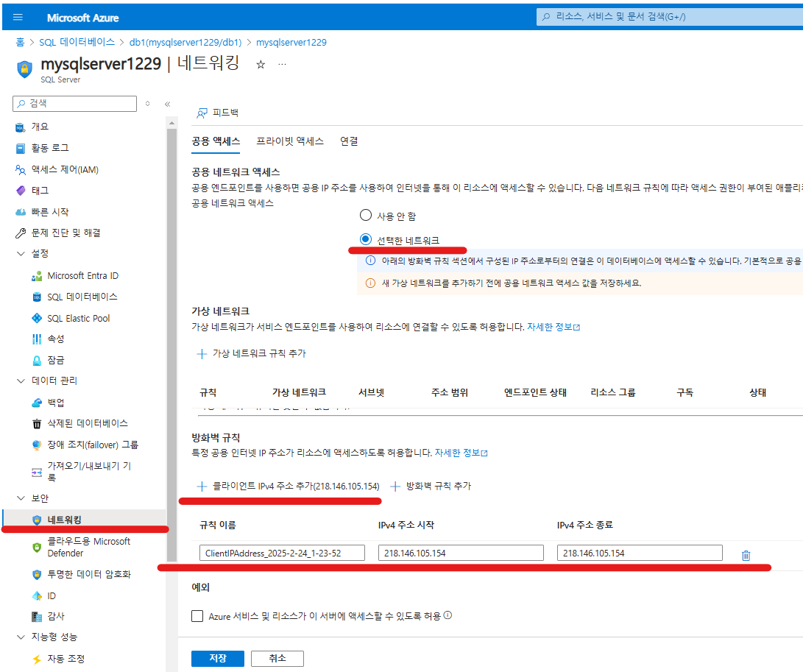The width and height of the screenshot is (803, 672).
Task: Click mysqlserver1229 in the breadcrumb
Action: (291, 42)
